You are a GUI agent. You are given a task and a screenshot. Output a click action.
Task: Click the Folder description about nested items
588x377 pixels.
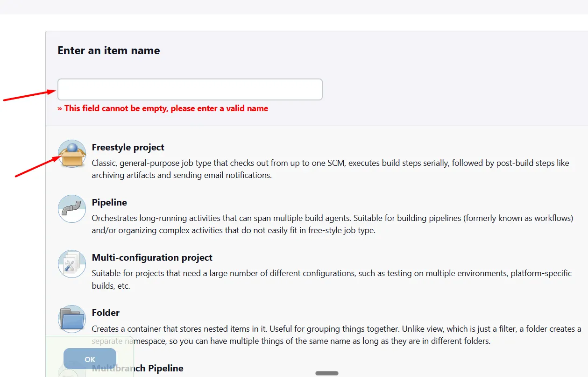[336, 335]
